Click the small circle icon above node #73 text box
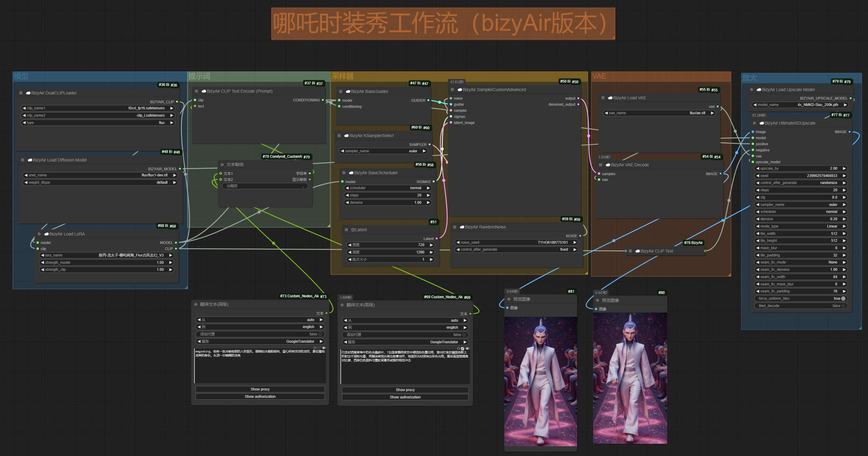This screenshot has height=456, width=868. tap(315, 348)
